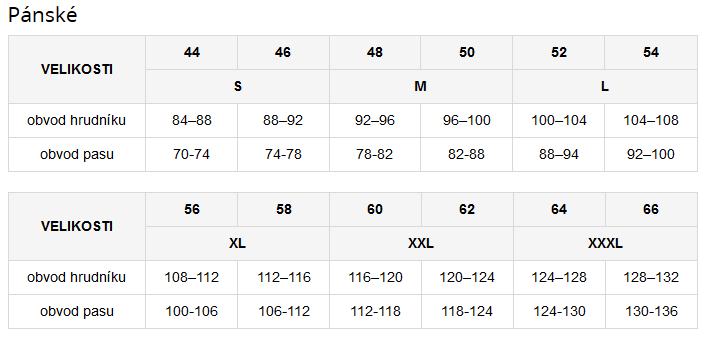This screenshot has width=710, height=363.
Task: Click waist value 100-106
Action: point(192,311)
